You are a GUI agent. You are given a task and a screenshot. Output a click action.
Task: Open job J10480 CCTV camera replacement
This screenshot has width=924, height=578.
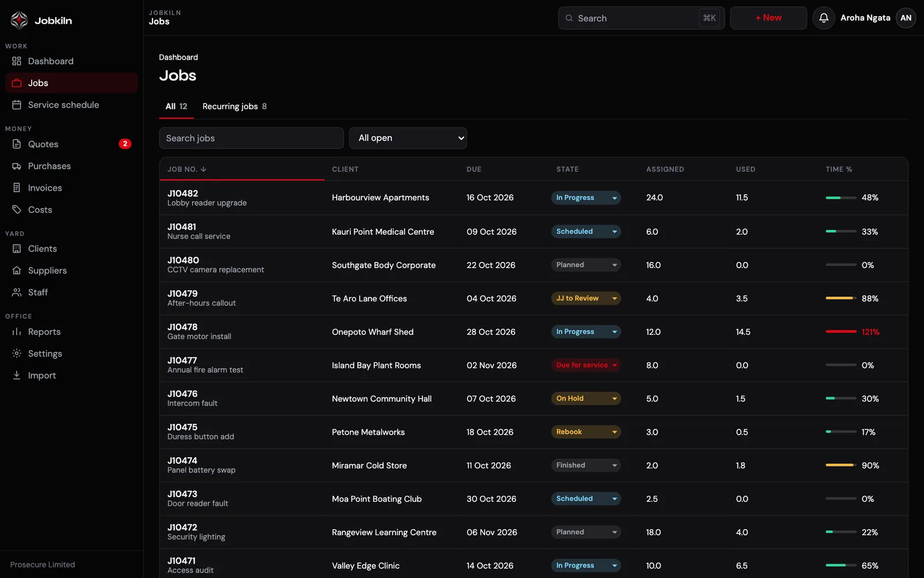click(215, 265)
